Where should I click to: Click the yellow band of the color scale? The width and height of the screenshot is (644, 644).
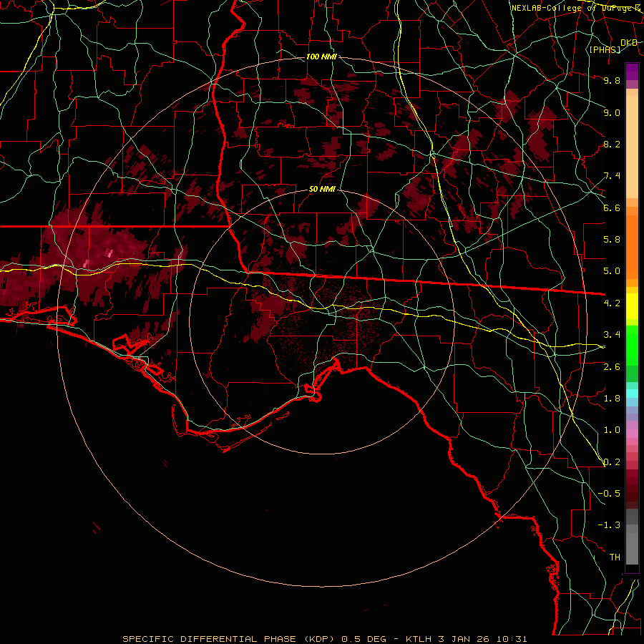[632, 306]
